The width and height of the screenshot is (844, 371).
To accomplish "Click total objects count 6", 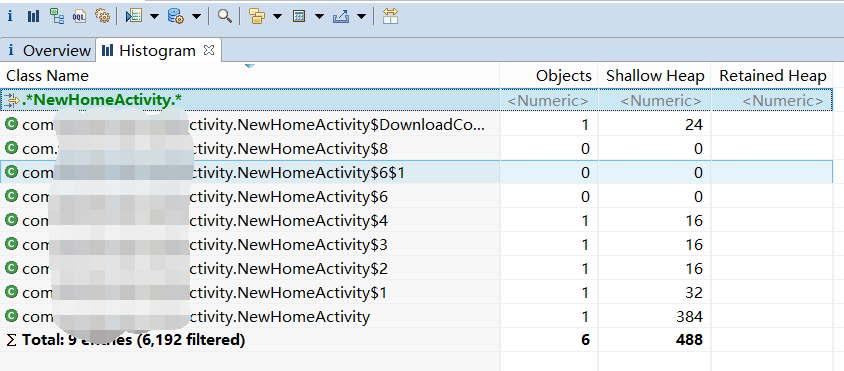I will click(586, 340).
